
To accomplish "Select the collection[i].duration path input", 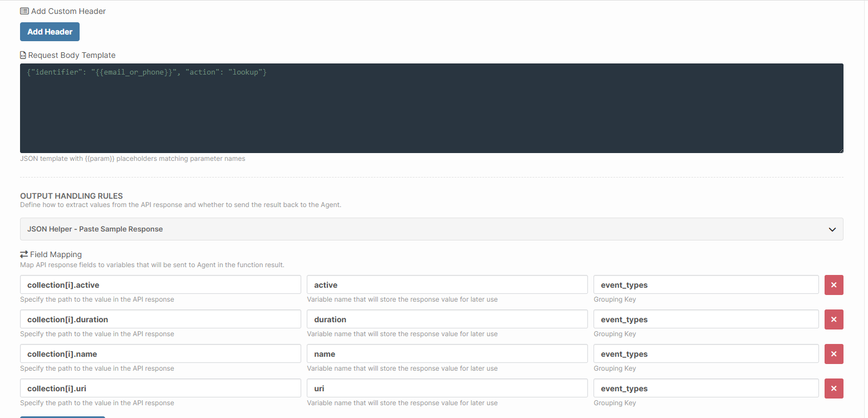I will [x=160, y=319].
